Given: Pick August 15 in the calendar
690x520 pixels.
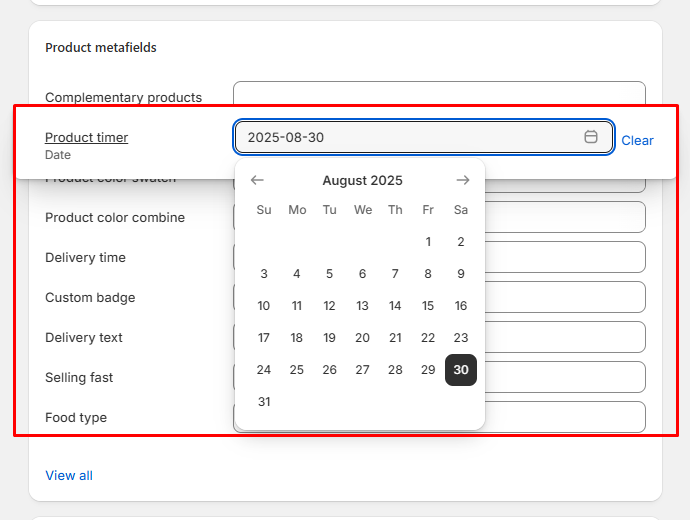Looking at the screenshot, I should tap(428, 305).
